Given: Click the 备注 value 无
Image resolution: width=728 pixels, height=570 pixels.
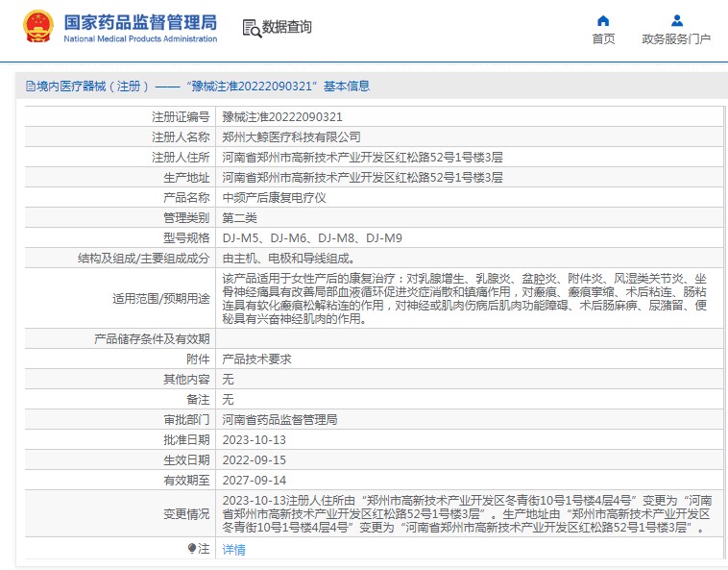Looking at the screenshot, I should click(228, 400).
